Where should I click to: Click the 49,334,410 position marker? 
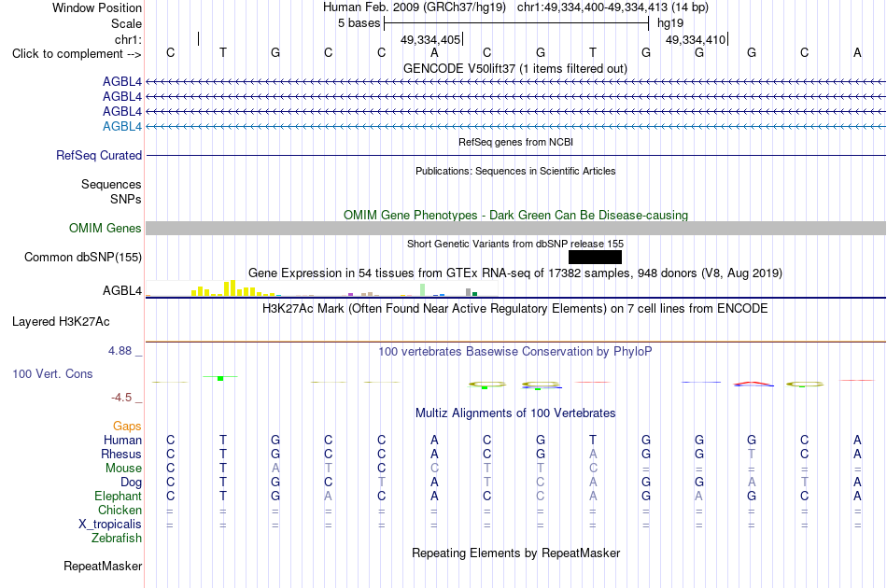tap(697, 39)
